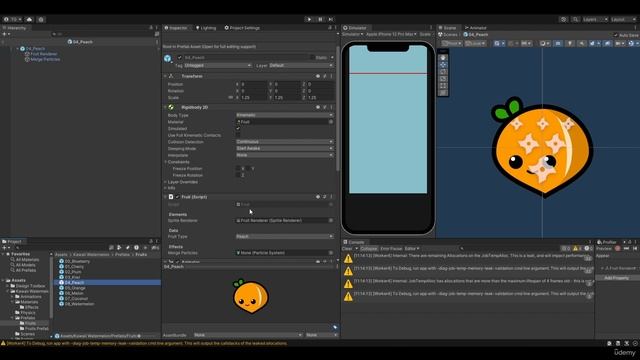Click search by type icon in Project

click(x=119, y=247)
